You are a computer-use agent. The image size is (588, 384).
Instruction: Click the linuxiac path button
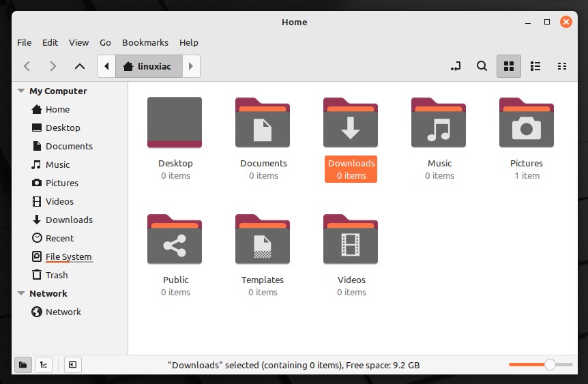click(x=149, y=66)
